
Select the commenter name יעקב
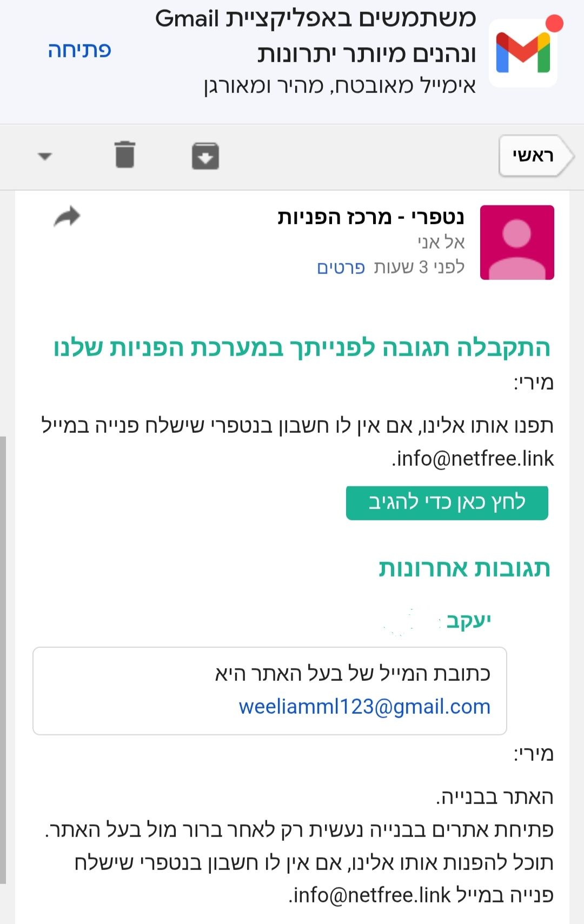pyautogui.click(x=468, y=621)
